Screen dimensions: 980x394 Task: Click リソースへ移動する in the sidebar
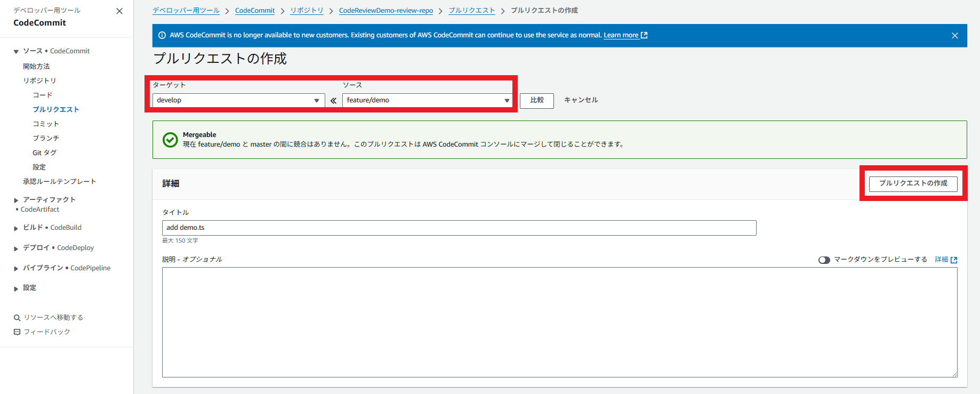(53, 318)
